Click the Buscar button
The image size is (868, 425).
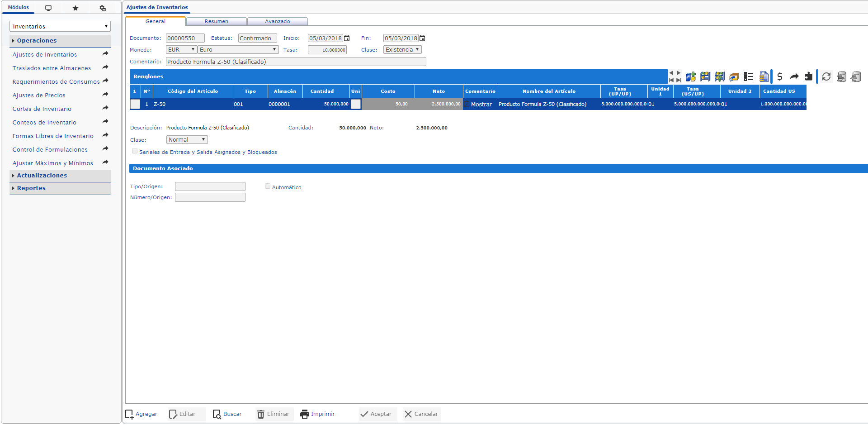227,414
